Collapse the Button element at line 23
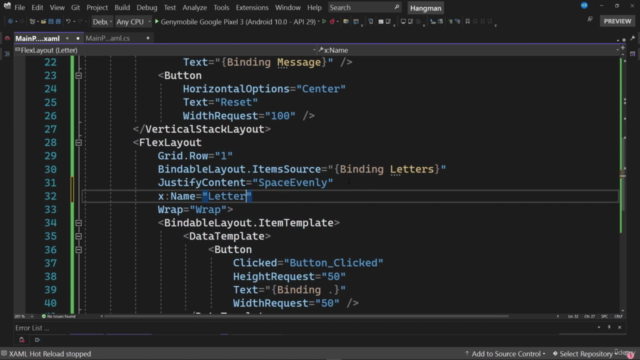The height and width of the screenshot is (360, 640). click(x=78, y=76)
